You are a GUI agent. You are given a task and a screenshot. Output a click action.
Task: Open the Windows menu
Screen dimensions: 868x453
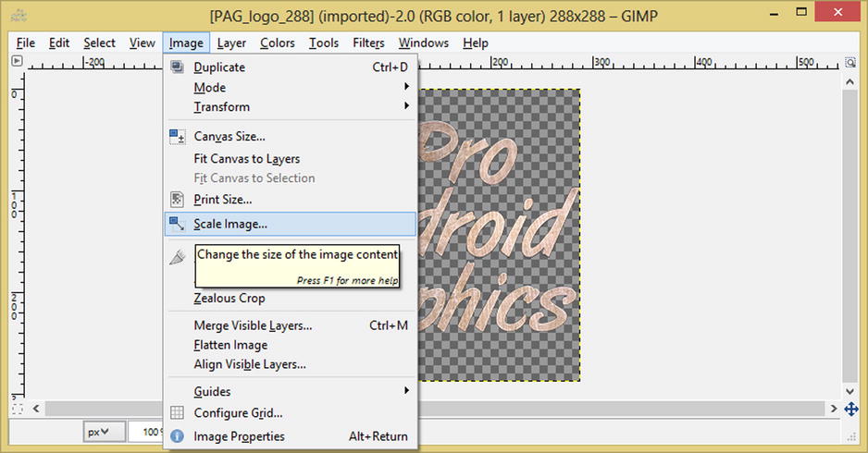(424, 43)
